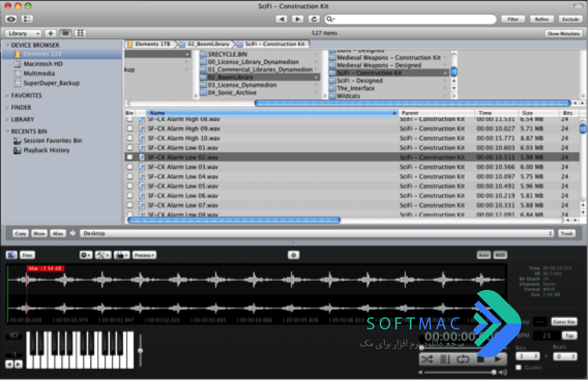Collapse the DEVICE BROWSER section
588x380 pixels.
(7, 45)
